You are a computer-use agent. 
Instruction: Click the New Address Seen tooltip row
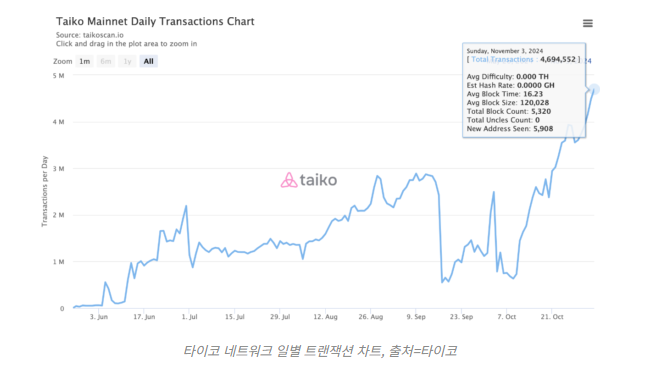pos(510,129)
